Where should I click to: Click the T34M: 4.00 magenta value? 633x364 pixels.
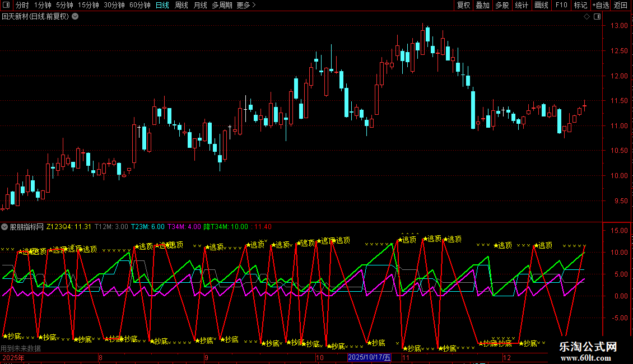pyautogui.click(x=184, y=227)
